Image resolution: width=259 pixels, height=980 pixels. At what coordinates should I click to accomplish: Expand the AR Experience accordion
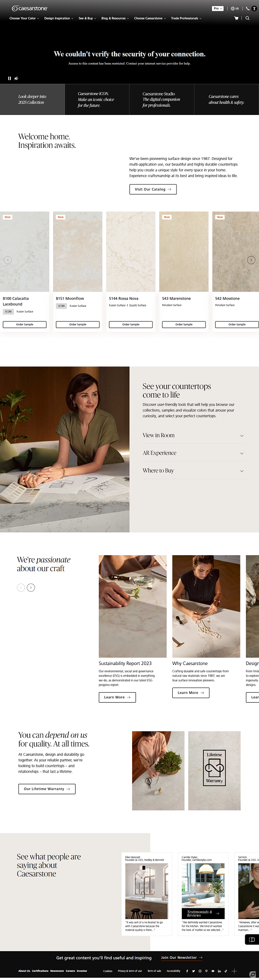coord(193,453)
